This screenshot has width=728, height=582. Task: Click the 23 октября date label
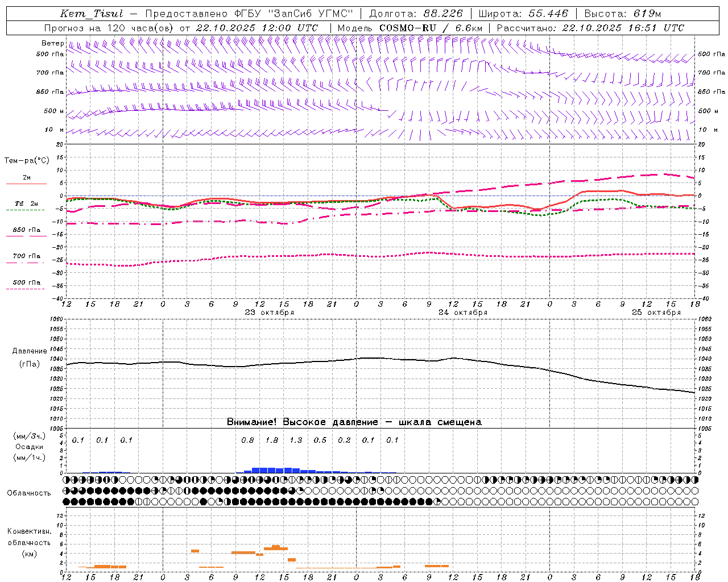[x=269, y=313]
